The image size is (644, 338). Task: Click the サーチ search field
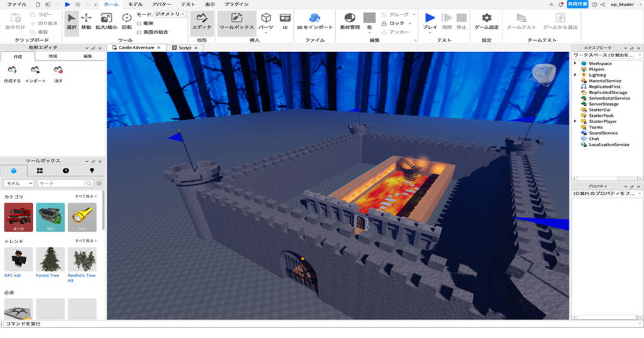[61, 183]
